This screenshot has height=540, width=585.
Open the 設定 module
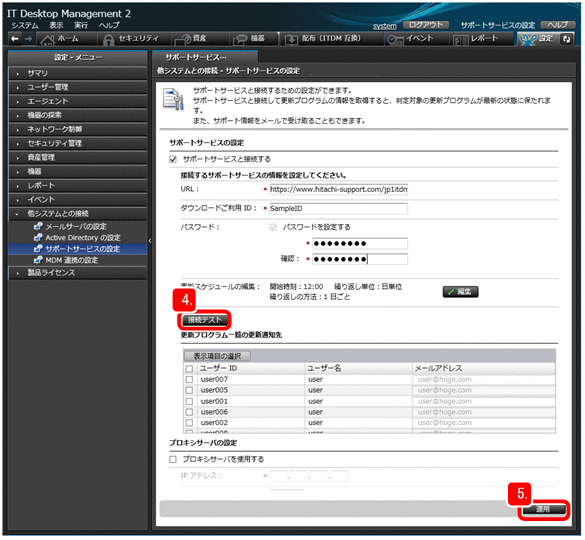(538, 38)
